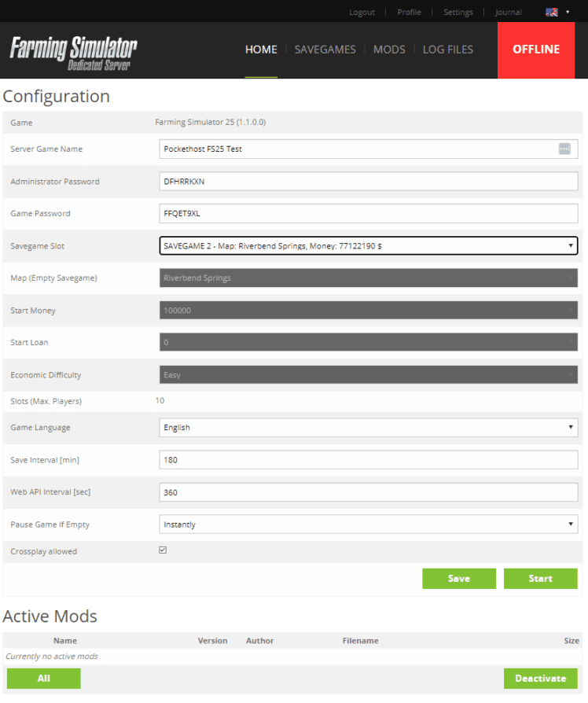
Task: Open the MODS page
Action: click(389, 50)
